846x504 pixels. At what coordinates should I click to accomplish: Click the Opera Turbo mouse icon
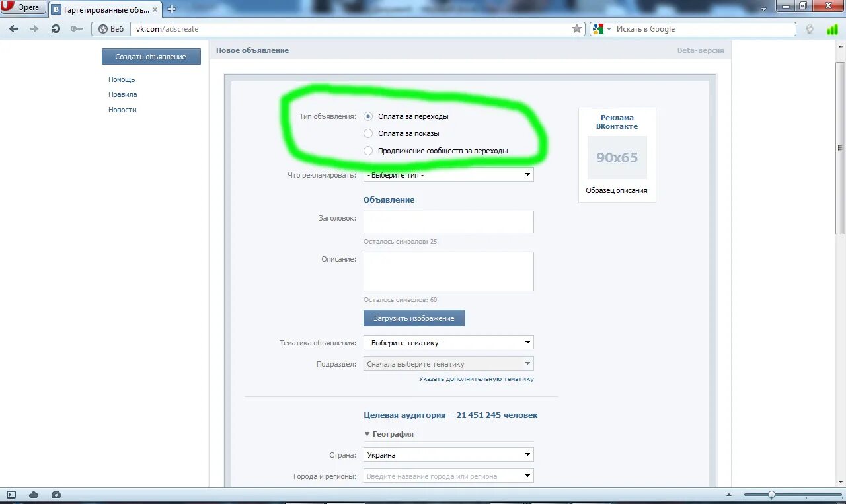pos(810,29)
